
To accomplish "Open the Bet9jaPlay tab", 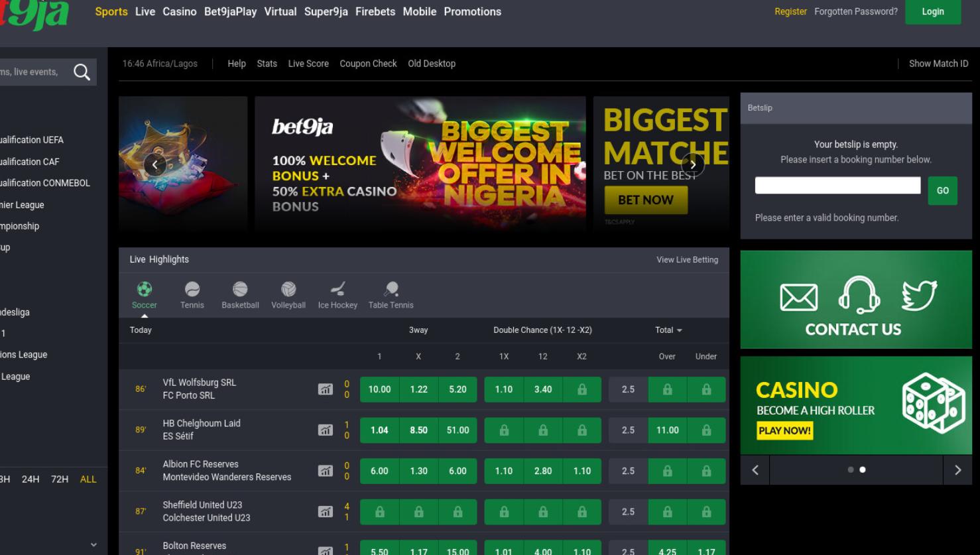I will (230, 12).
